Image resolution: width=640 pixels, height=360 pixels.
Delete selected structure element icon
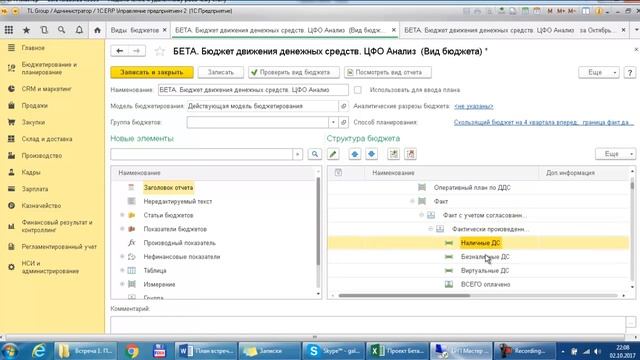coord(411,154)
